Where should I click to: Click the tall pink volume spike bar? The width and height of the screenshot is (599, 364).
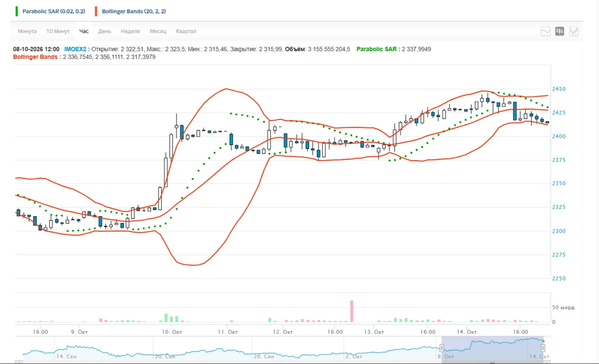(x=352, y=311)
